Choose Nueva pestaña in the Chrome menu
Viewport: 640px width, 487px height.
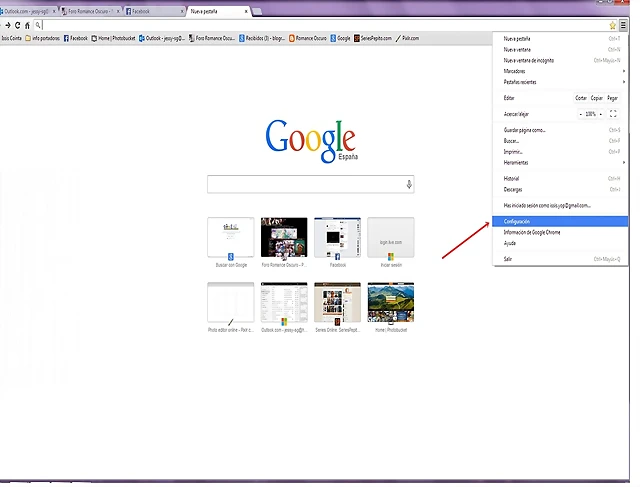(x=560, y=39)
